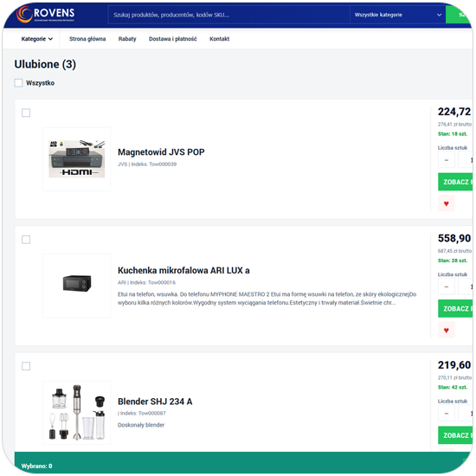476x476 pixels.
Task: Click Stan: 18 szt. stock text
Action: point(453,134)
